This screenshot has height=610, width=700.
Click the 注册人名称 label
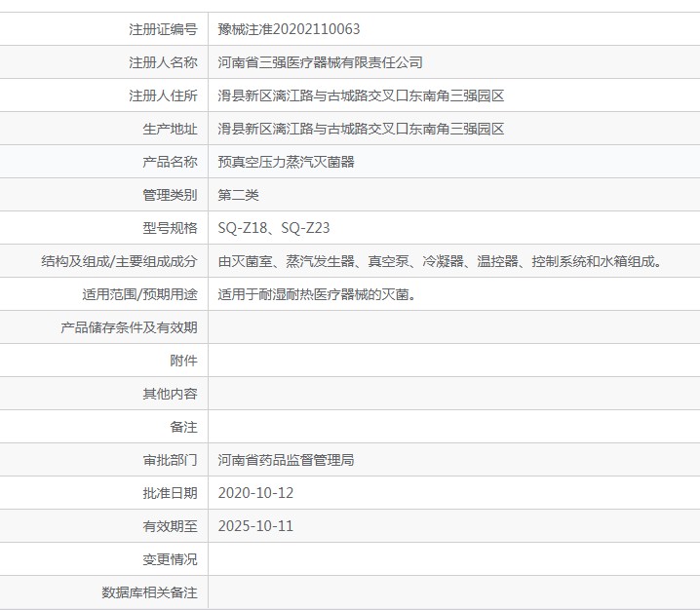point(163,62)
